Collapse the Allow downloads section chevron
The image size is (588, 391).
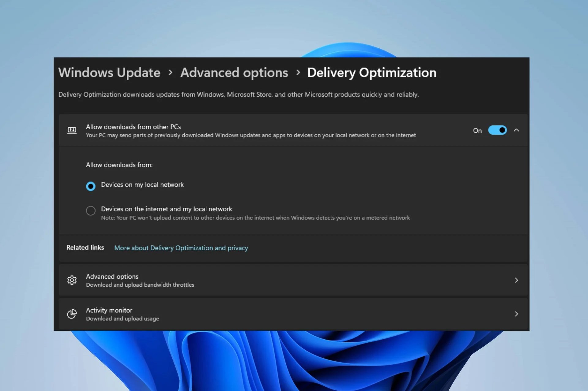click(516, 130)
